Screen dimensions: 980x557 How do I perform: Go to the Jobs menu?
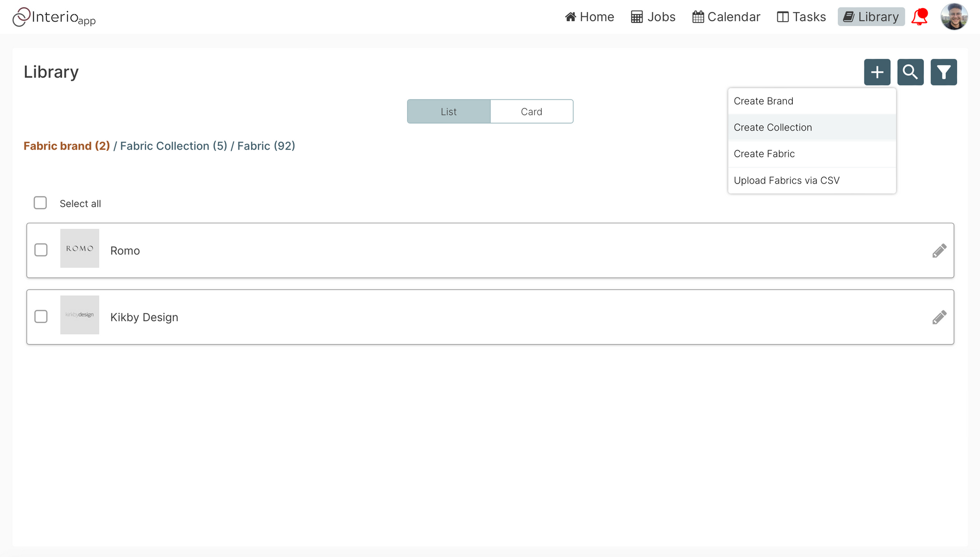coord(653,17)
